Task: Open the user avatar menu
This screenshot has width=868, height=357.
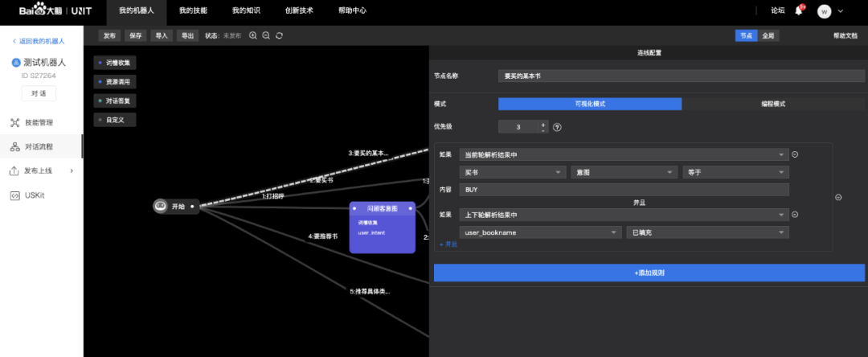Action: [824, 11]
